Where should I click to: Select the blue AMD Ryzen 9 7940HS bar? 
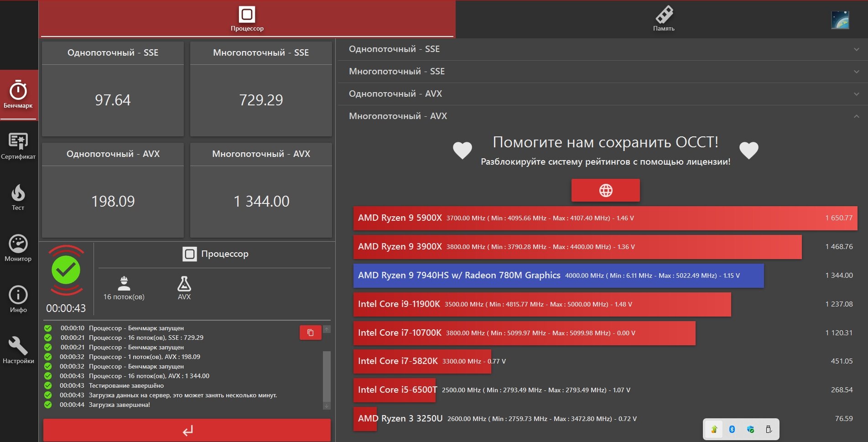coord(559,276)
